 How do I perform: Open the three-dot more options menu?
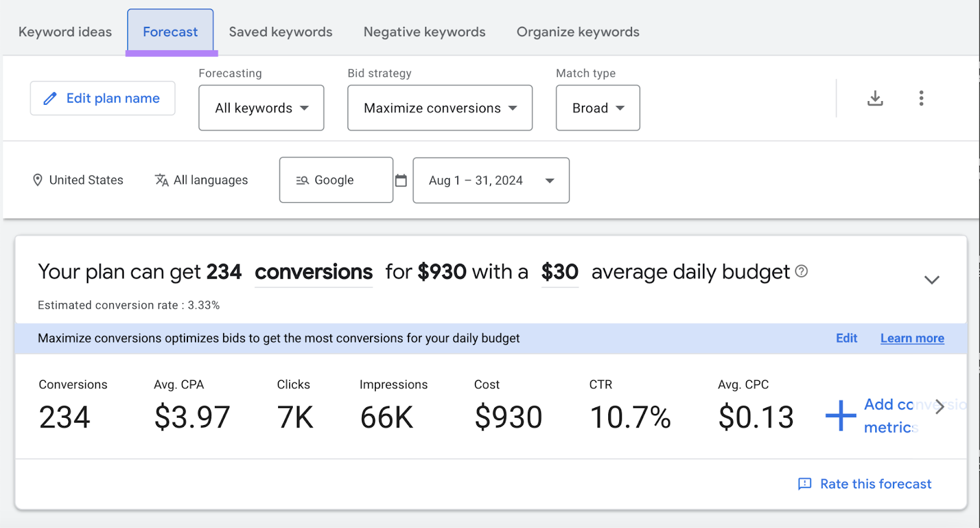[x=921, y=98]
